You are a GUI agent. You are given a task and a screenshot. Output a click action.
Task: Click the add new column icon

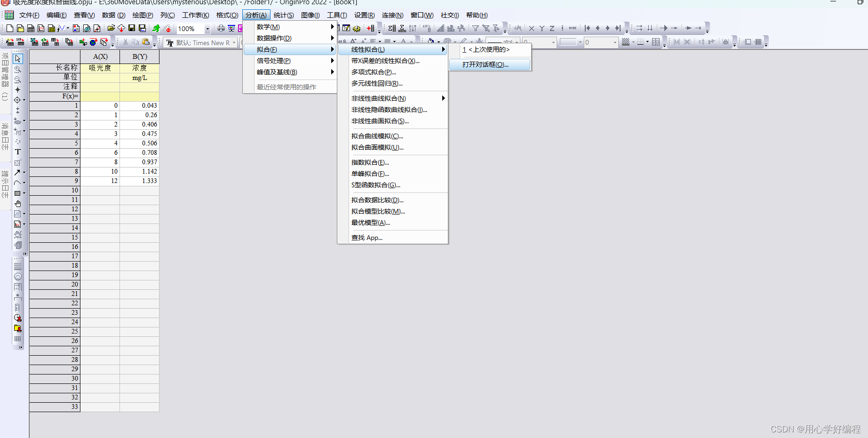click(x=371, y=28)
